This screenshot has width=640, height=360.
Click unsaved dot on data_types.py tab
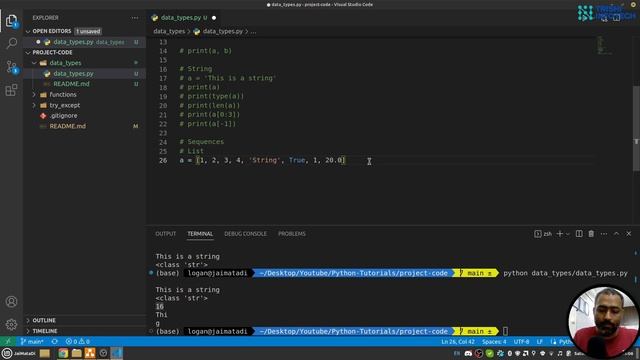(214, 18)
